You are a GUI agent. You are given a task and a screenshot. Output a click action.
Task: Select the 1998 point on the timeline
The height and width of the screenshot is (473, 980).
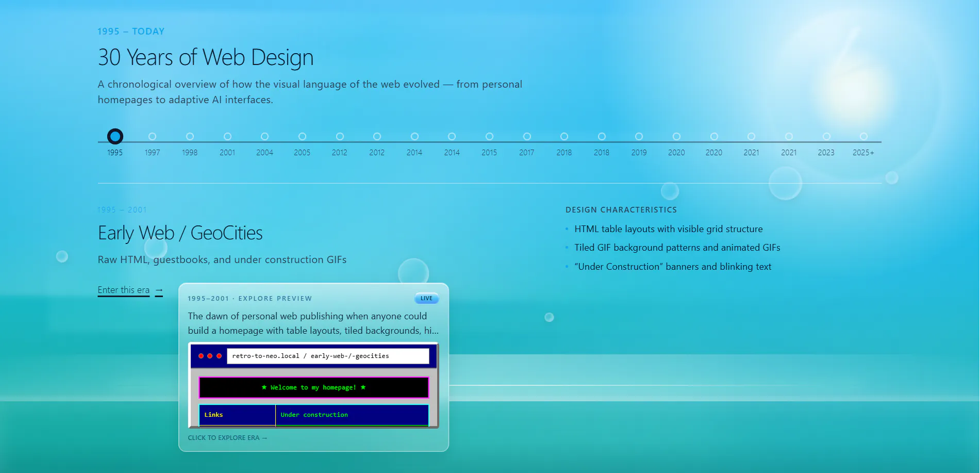[190, 136]
